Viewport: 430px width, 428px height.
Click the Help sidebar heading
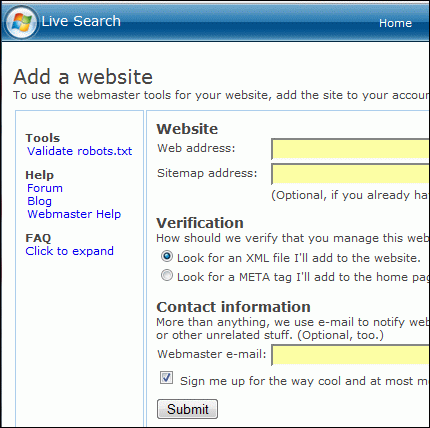[40, 175]
